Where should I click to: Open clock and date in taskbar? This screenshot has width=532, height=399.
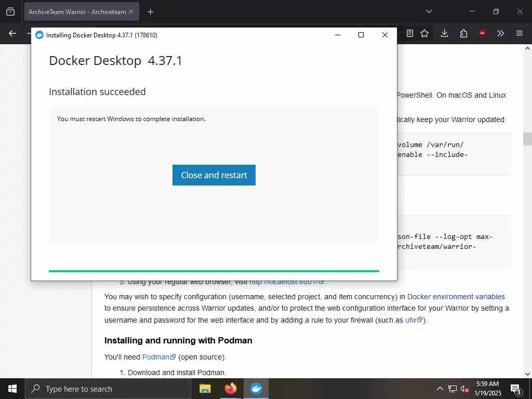coord(488,389)
